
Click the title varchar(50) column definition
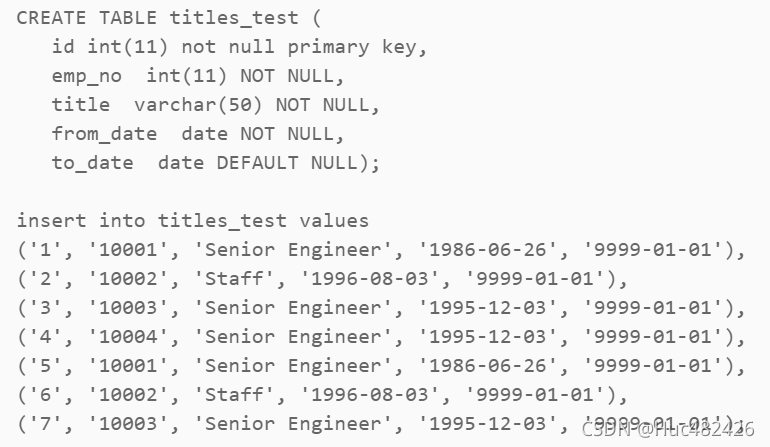216,105
